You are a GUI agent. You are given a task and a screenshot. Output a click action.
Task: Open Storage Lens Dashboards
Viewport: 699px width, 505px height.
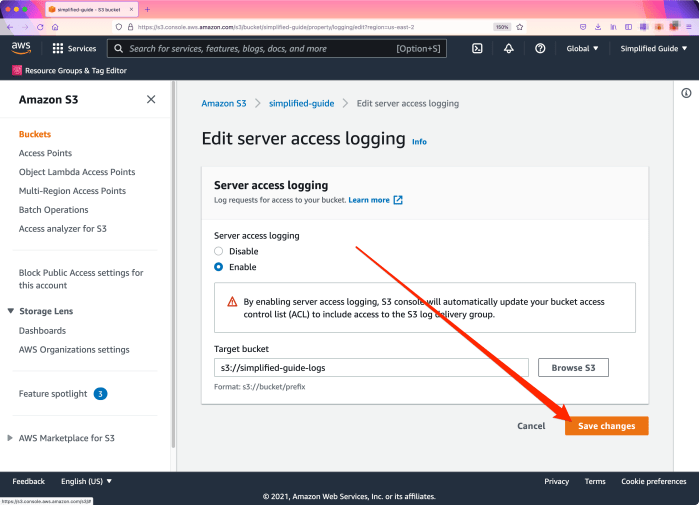(x=42, y=331)
